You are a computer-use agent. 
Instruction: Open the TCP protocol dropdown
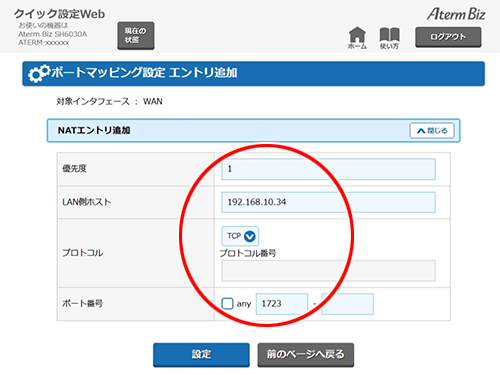click(x=240, y=236)
